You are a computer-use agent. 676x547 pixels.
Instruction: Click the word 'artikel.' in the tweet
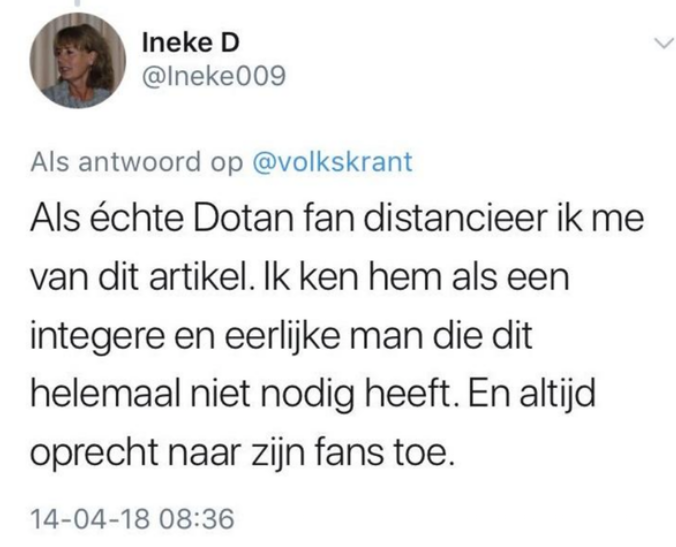point(202,277)
